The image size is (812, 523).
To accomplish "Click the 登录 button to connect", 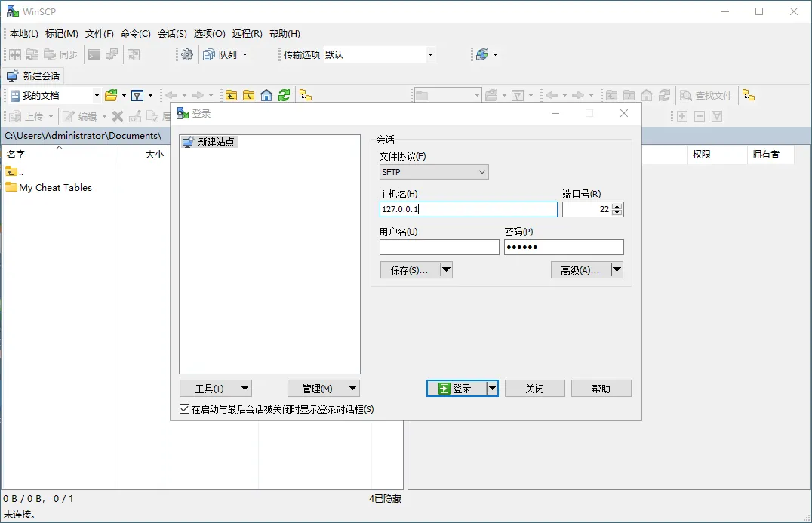I will click(458, 388).
